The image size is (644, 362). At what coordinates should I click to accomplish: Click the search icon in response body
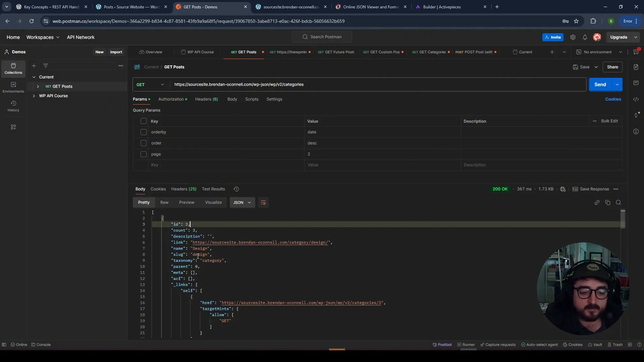[619, 202]
